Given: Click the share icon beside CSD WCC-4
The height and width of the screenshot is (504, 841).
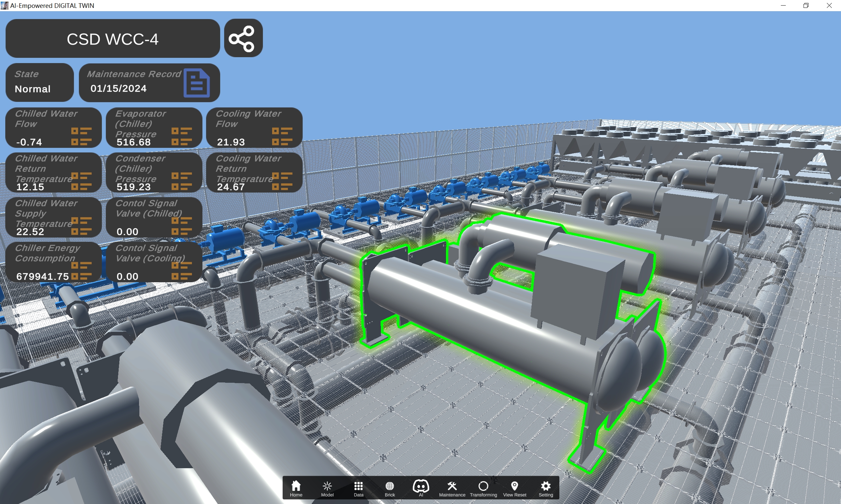Looking at the screenshot, I should 243,38.
